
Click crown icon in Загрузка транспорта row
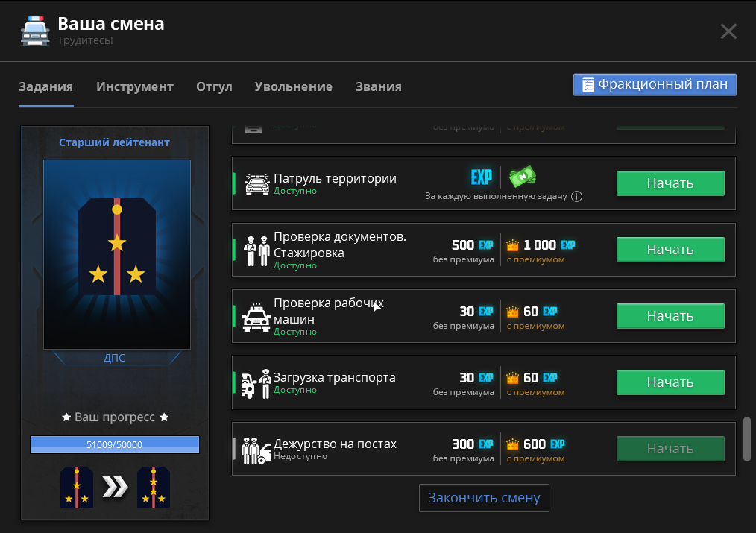tap(512, 378)
